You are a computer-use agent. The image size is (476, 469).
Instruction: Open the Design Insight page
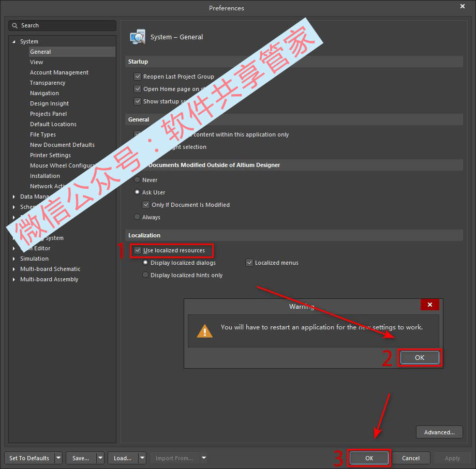point(50,103)
